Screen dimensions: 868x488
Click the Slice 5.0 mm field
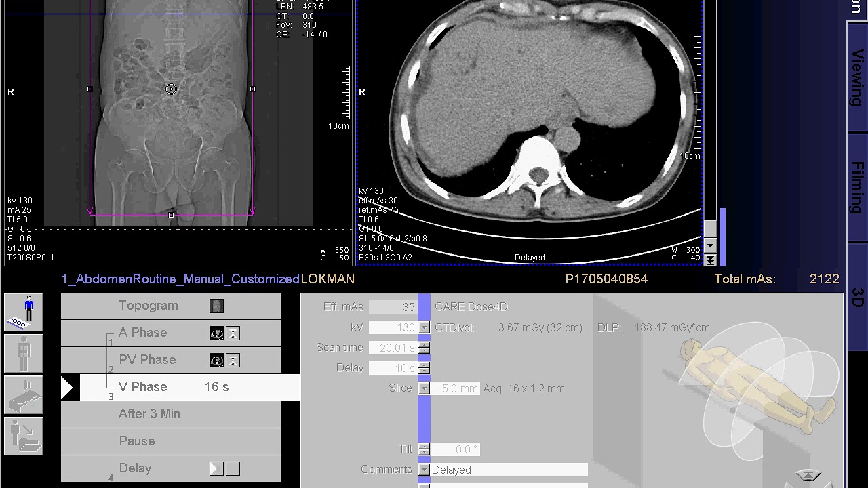click(x=456, y=388)
